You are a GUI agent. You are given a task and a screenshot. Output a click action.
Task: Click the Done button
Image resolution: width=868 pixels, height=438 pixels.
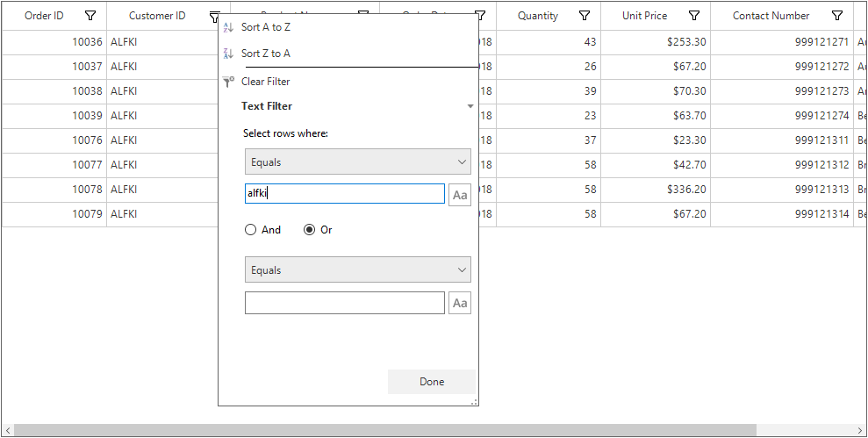[432, 382]
